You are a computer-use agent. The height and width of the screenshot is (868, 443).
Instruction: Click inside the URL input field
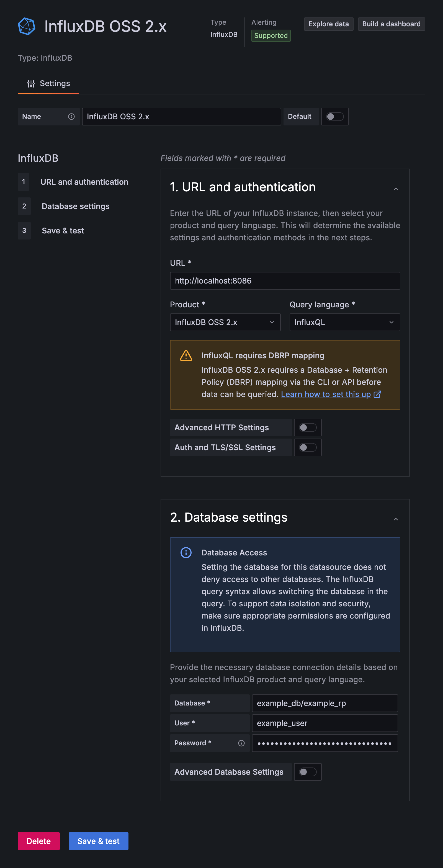click(x=285, y=280)
